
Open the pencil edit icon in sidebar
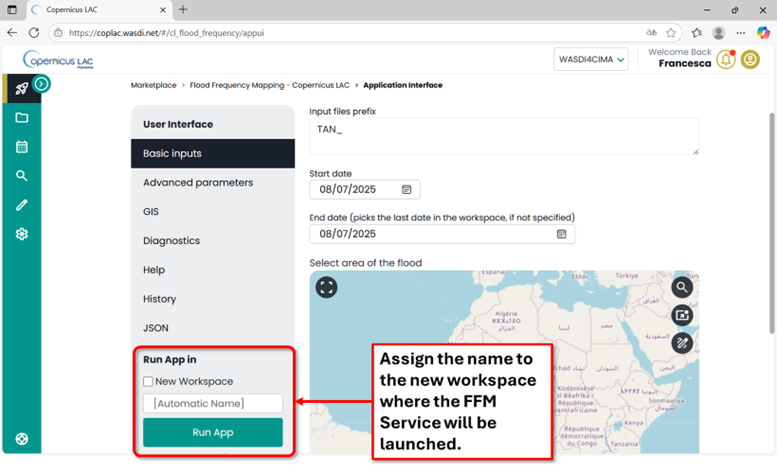pos(21,205)
